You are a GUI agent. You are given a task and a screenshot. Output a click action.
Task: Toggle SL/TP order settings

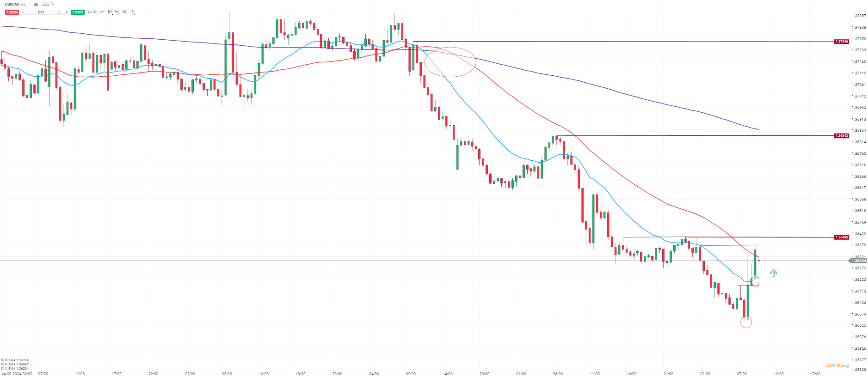pos(92,12)
